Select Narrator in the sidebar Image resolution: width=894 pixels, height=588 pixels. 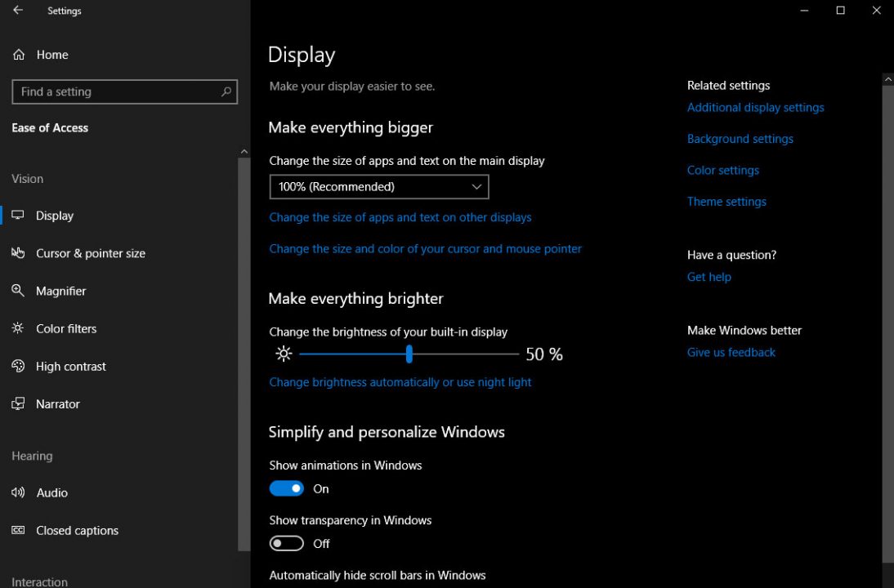57,403
